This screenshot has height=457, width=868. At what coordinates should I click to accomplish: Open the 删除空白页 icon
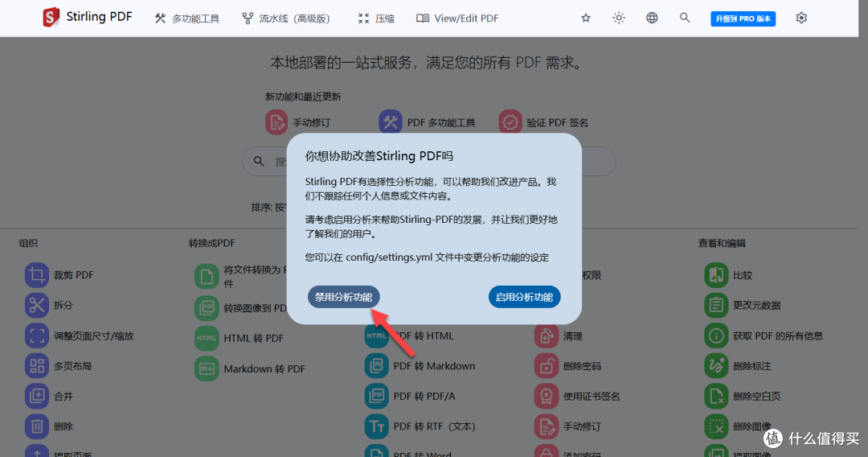tap(716, 396)
